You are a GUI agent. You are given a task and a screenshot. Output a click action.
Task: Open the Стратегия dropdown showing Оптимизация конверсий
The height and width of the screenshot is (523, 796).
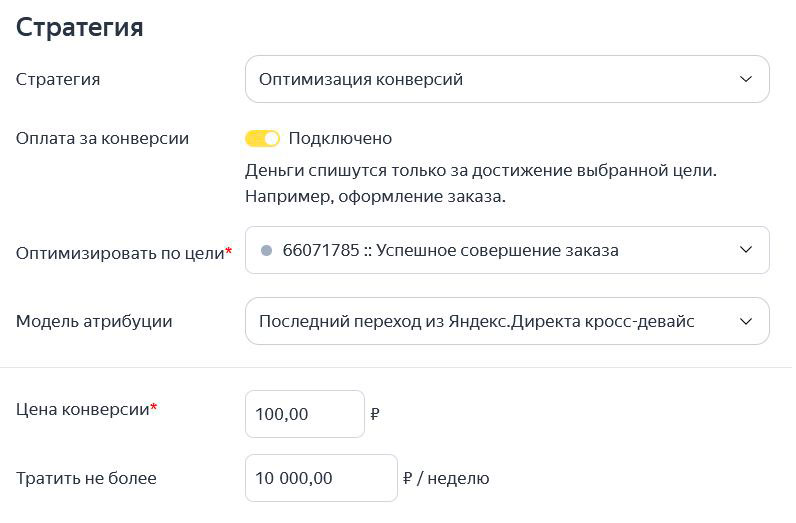[x=507, y=79]
